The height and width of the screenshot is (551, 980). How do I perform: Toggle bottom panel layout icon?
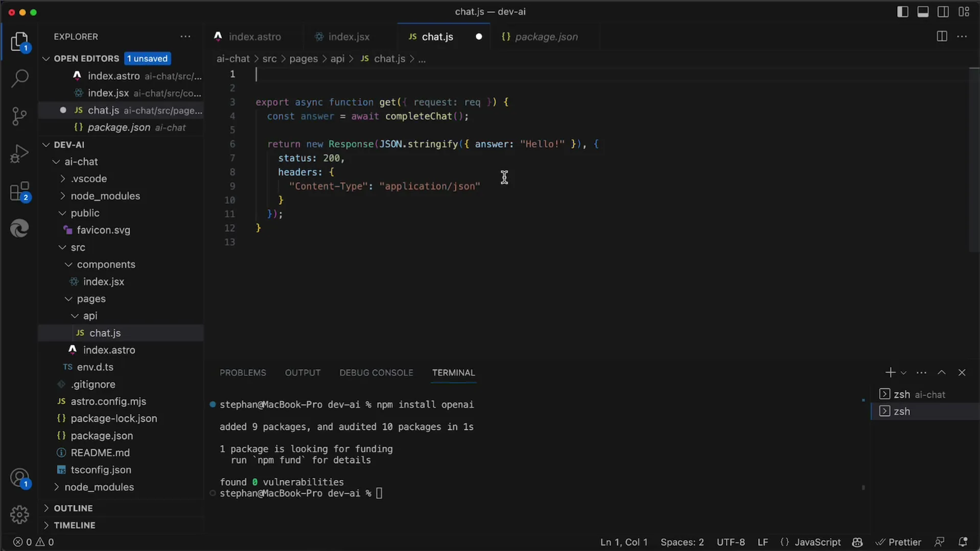tap(923, 12)
